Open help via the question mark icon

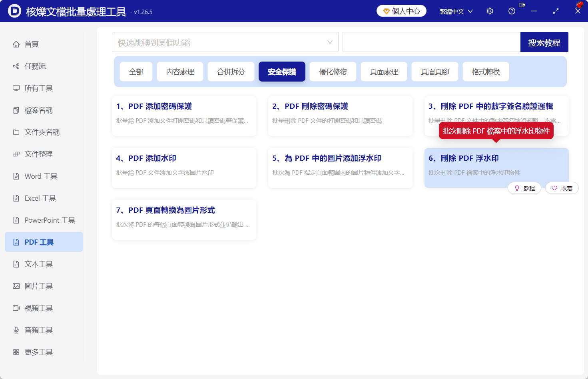tap(512, 11)
